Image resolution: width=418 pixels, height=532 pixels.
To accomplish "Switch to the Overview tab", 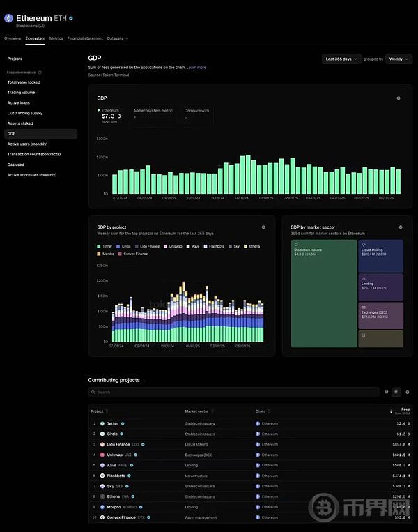I will tap(13, 38).
